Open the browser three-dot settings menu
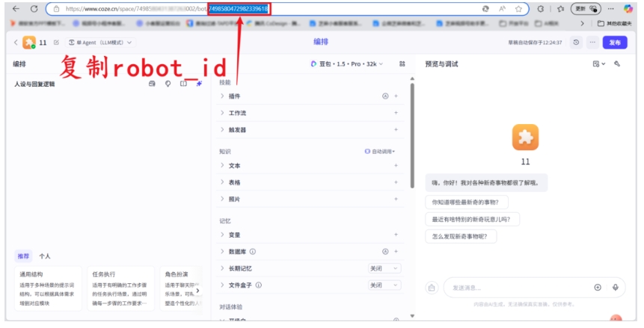Image resolution: width=644 pixels, height=328 pixels. tap(611, 9)
